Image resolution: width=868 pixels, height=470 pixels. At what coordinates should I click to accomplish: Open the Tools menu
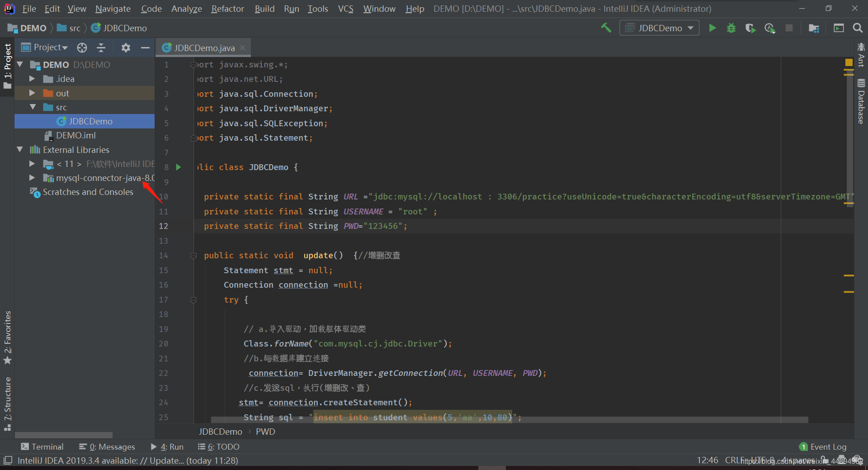click(x=318, y=9)
